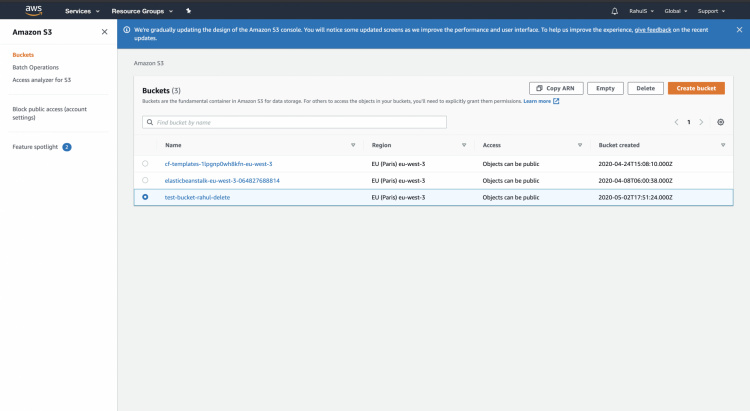Open Access analyzer for S3

(41, 79)
